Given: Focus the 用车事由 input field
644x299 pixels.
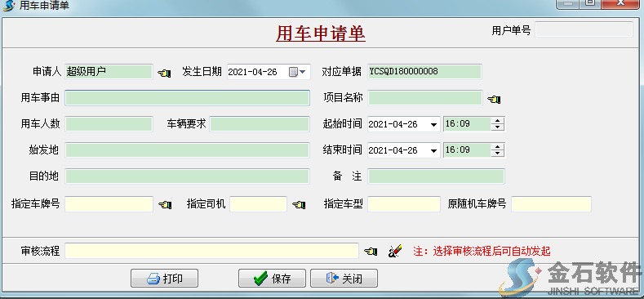Looking at the screenshot, I should point(187,98).
